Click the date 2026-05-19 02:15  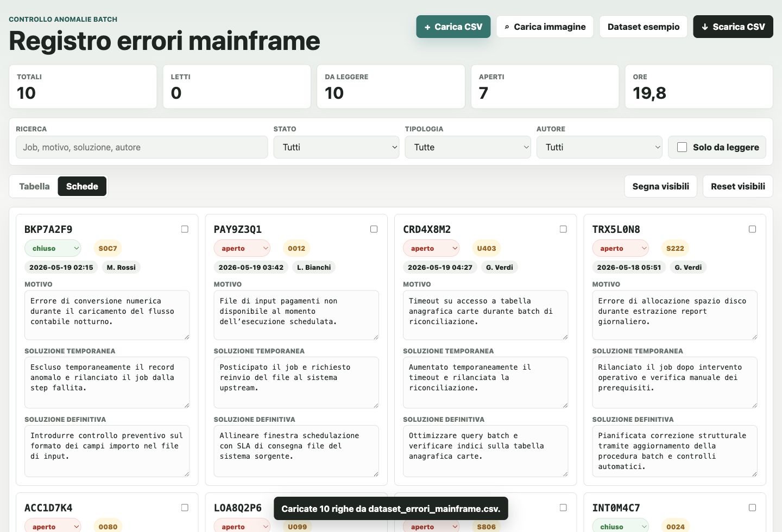point(61,267)
